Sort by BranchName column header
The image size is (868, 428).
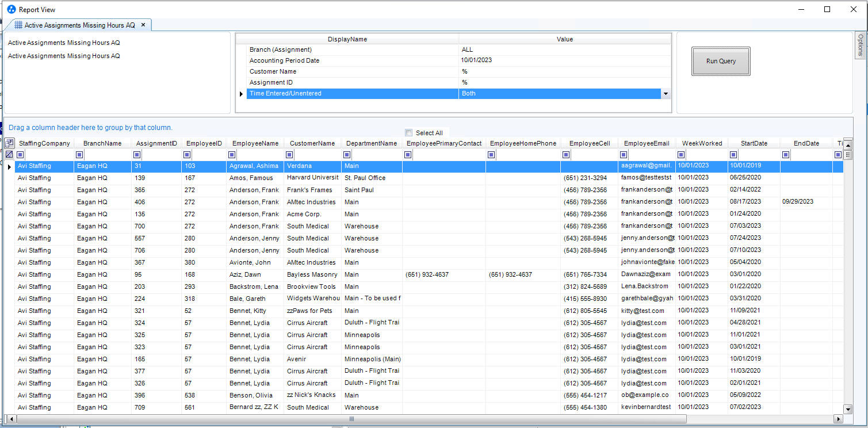tap(102, 143)
